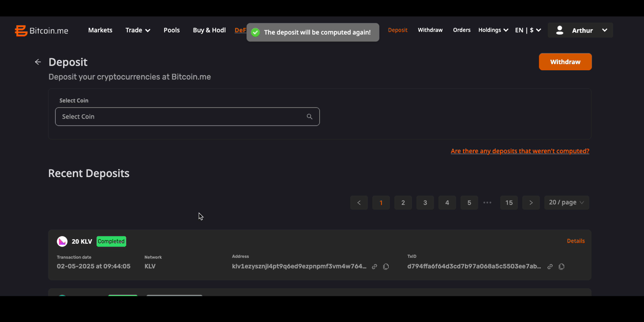
Task: Go to page 5 of deposits
Action: click(x=469, y=203)
